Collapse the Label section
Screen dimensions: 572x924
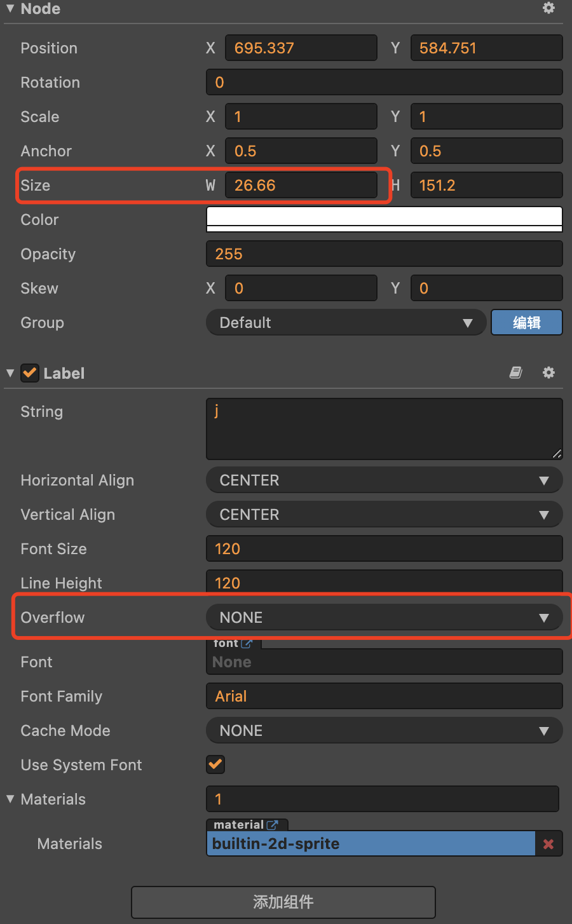click(x=10, y=373)
